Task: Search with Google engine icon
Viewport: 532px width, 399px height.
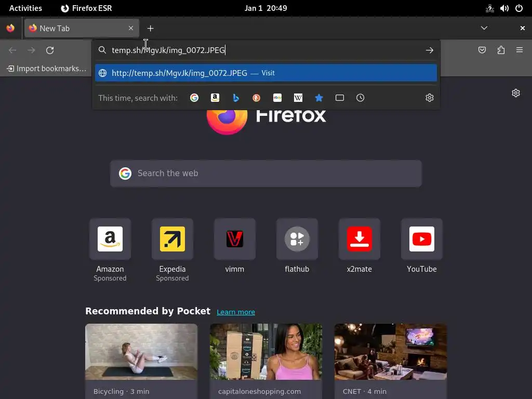Action: click(194, 98)
